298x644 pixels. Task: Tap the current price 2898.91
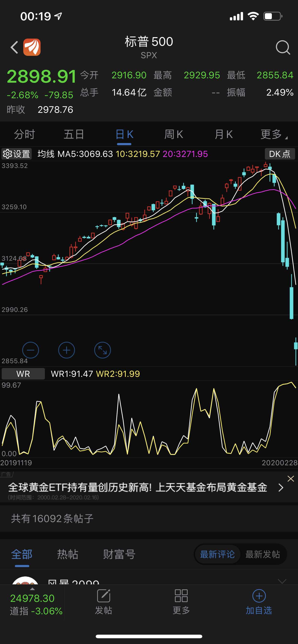42,76
